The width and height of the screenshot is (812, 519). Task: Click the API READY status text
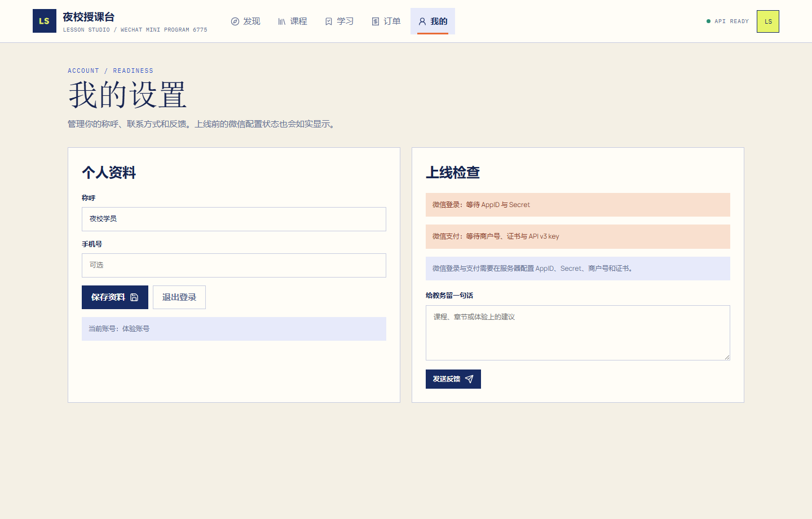tap(731, 21)
